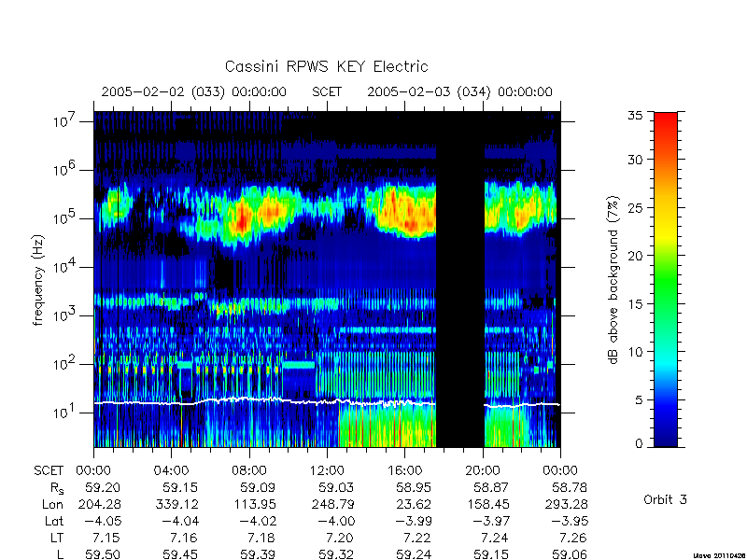This screenshot has width=747, height=560.
Task: Click the Lon value 248.79
Action: [332, 504]
